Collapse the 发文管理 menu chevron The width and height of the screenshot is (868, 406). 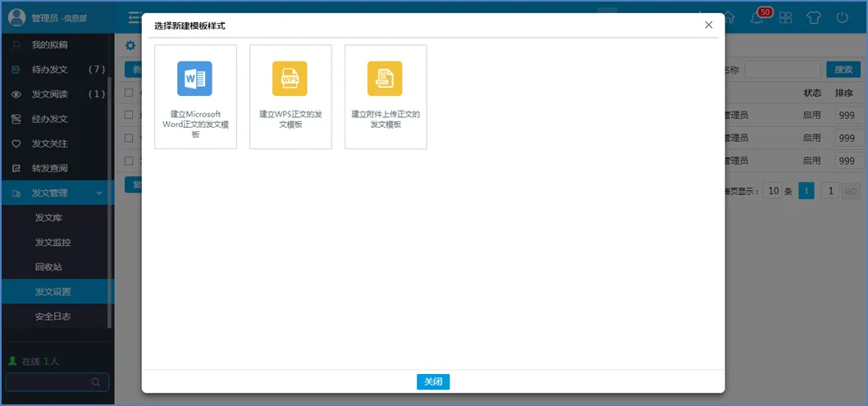pyautogui.click(x=99, y=193)
